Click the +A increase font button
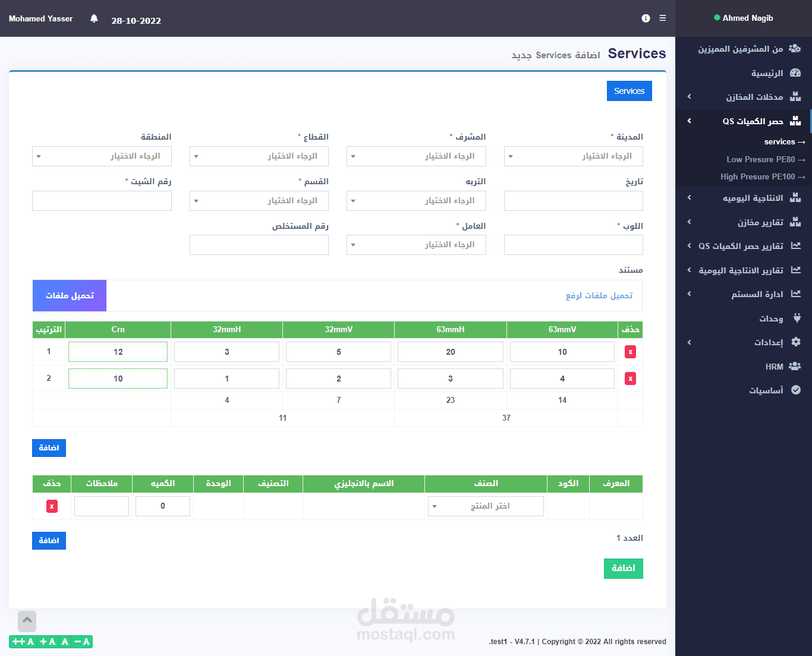Screen dimensions: 812x656 [x=48, y=642]
